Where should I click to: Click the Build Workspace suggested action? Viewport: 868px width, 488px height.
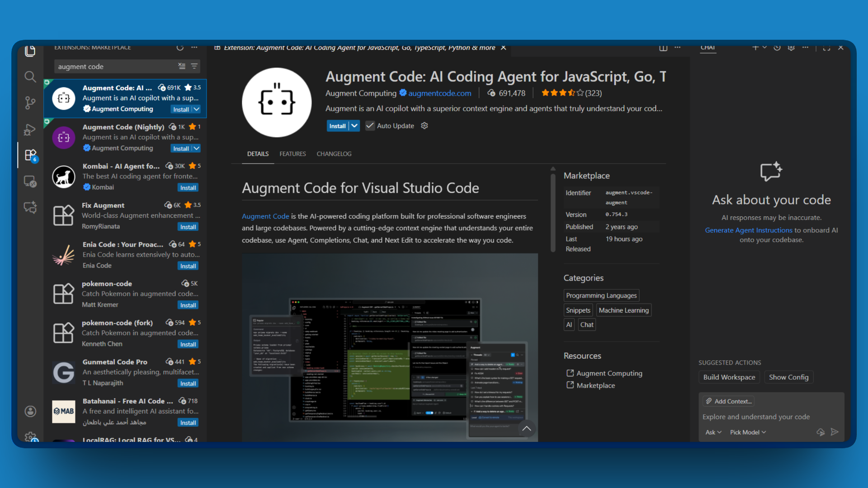coord(729,377)
